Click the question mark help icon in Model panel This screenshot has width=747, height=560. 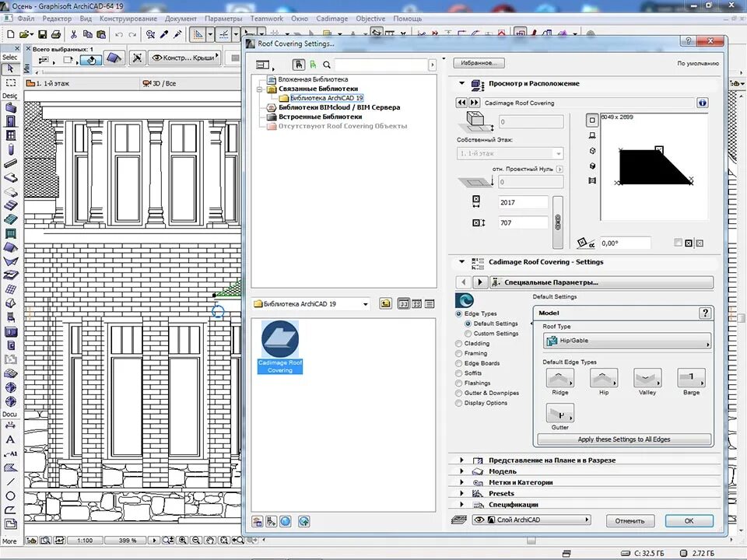click(705, 313)
